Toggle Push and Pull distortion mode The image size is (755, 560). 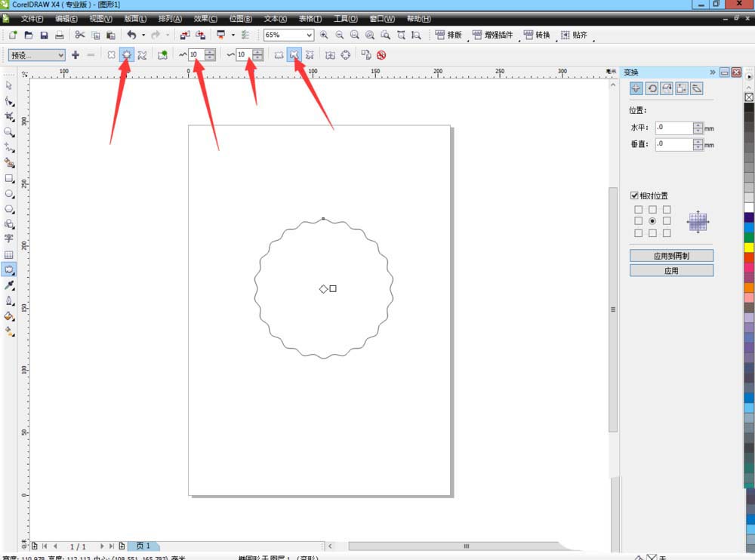pos(111,55)
